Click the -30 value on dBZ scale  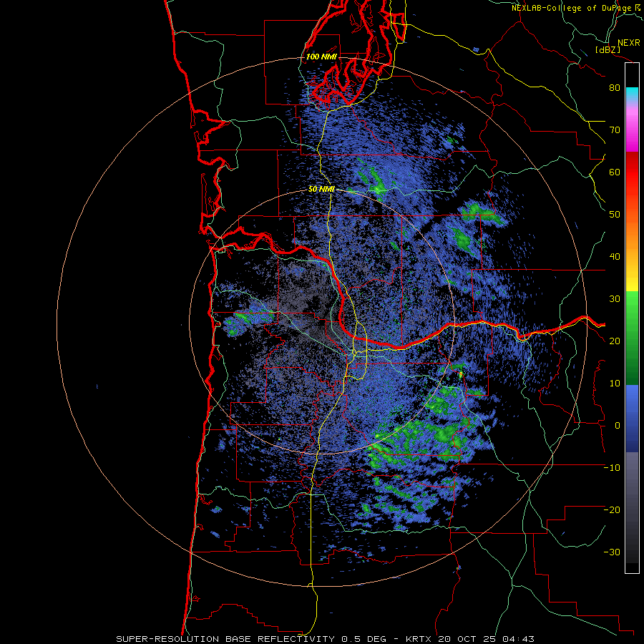tap(612, 552)
